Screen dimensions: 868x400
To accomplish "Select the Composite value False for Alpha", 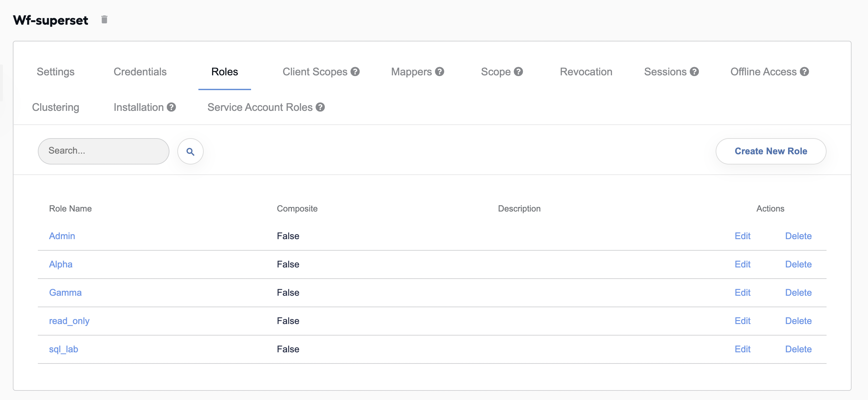I will point(288,264).
